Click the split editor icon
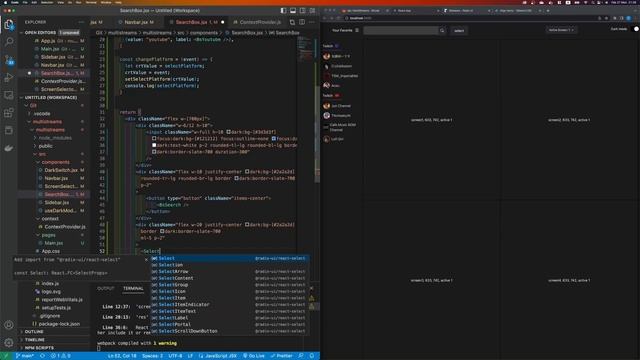 click(x=302, y=22)
